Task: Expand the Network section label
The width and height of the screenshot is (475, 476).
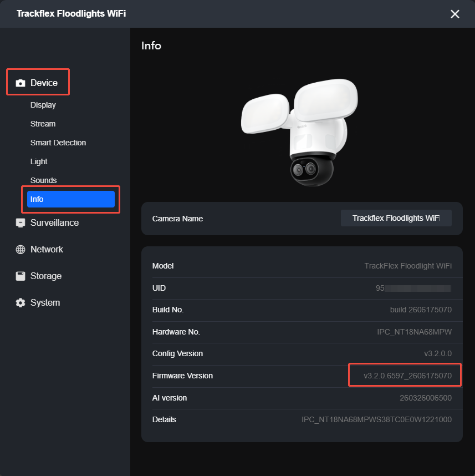Action: coord(47,250)
